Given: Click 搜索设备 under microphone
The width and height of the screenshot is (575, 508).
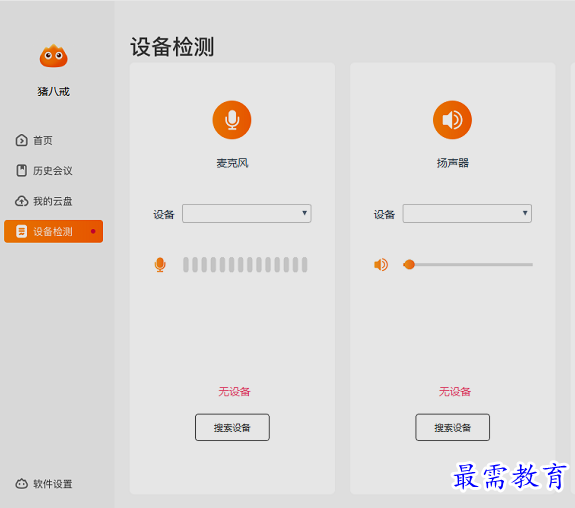Looking at the screenshot, I should (232, 427).
